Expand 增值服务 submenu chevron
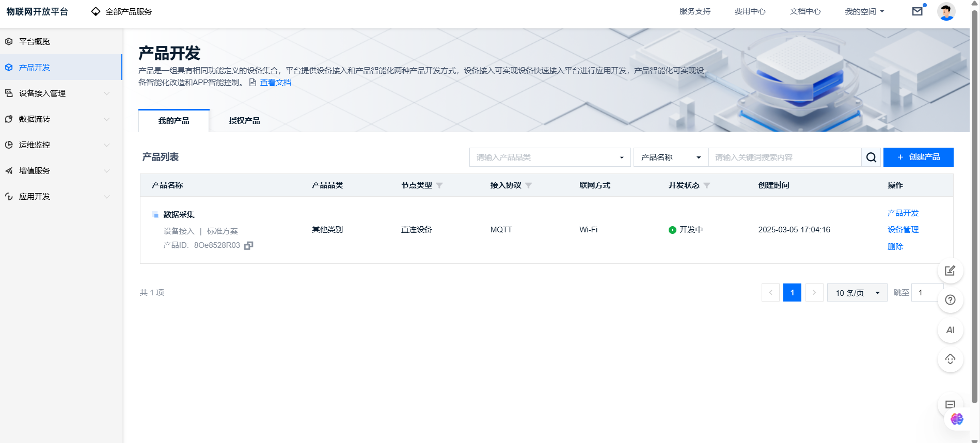 107,171
